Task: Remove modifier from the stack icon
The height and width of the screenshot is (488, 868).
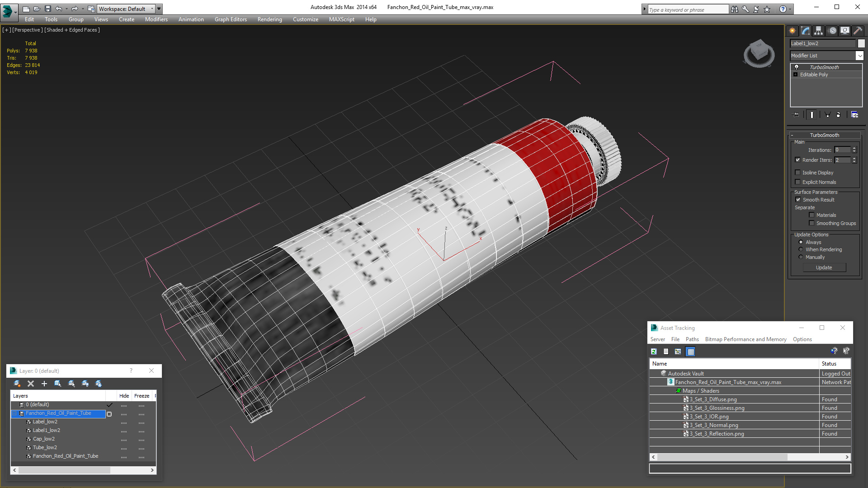Action: 839,115
